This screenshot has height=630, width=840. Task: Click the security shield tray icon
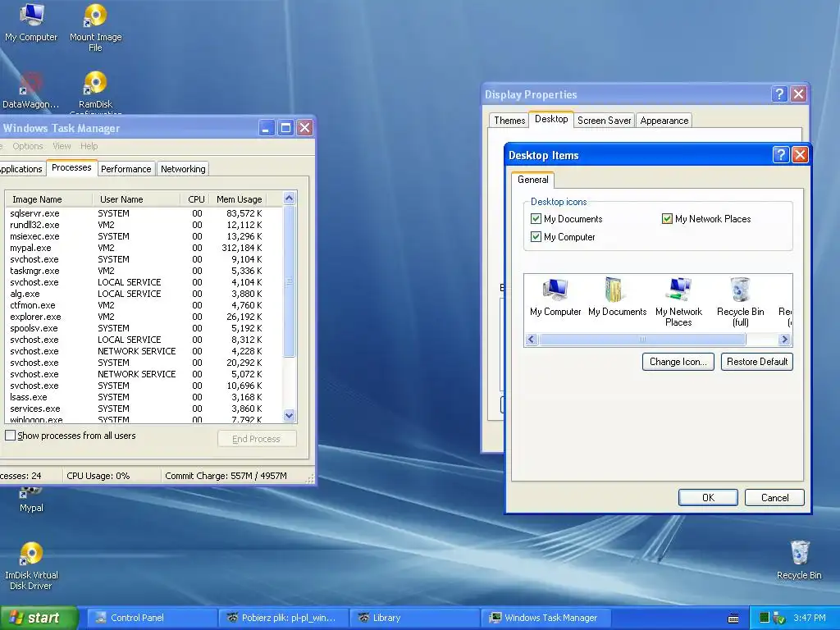click(779, 619)
